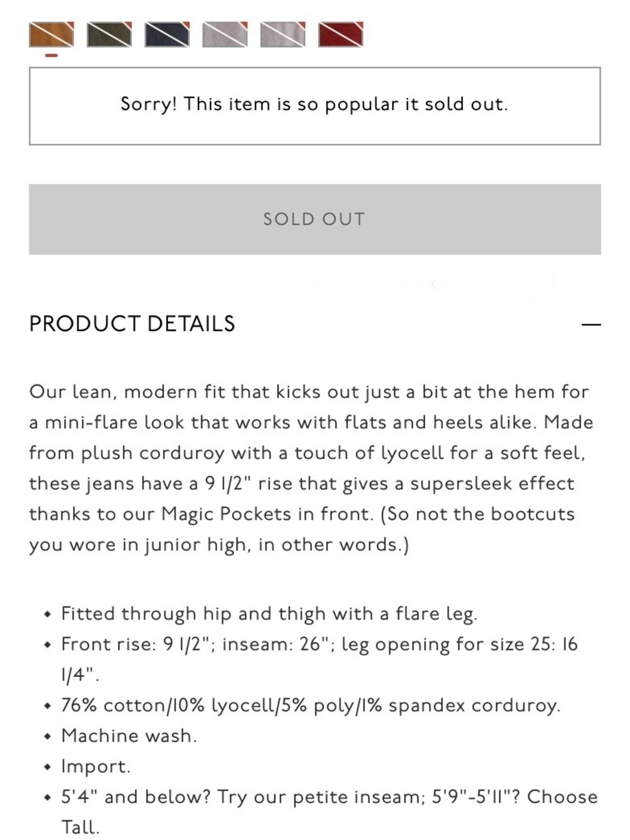Choose the second gray swatch beside red
630x840 pixels.
[283, 34]
